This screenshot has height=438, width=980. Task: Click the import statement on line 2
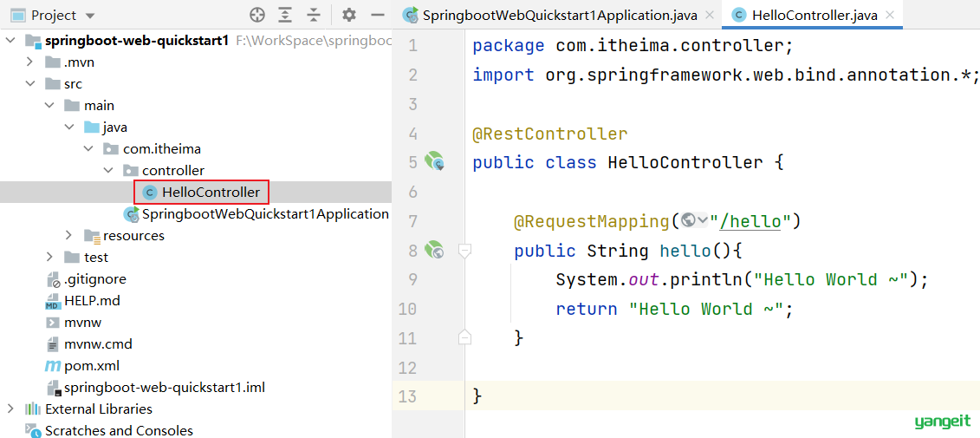pyautogui.click(x=725, y=75)
